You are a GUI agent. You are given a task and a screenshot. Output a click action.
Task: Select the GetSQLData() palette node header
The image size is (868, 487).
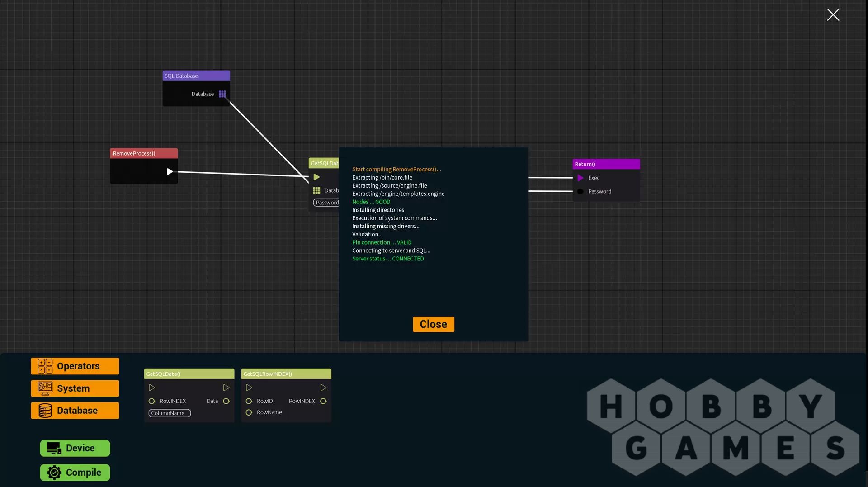coord(189,374)
